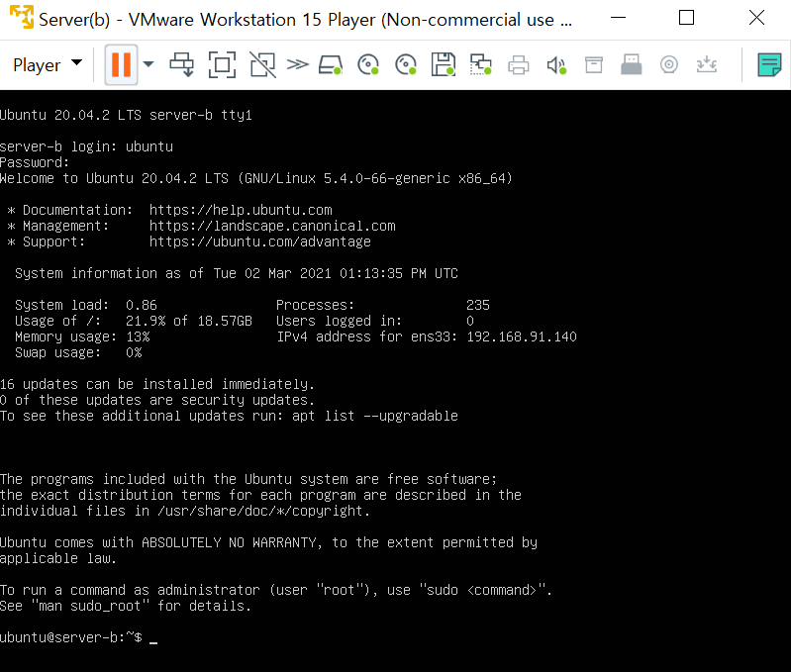791x672 pixels.
Task: Minimize the VMware Player window
Action: click(x=618, y=18)
